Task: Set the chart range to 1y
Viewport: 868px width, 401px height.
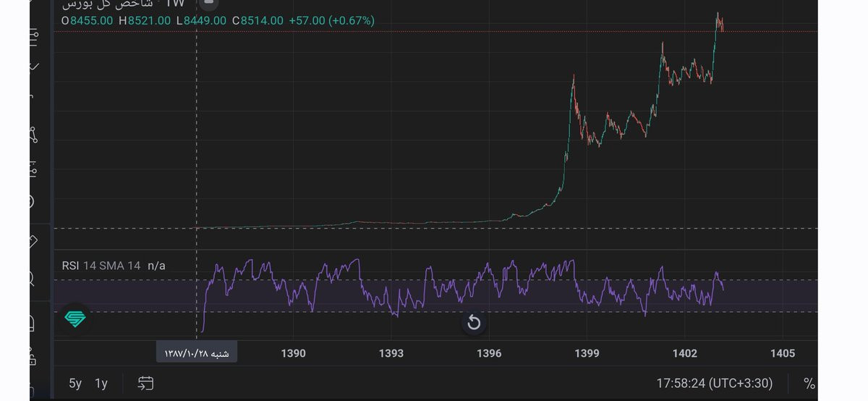Action: pyautogui.click(x=101, y=384)
